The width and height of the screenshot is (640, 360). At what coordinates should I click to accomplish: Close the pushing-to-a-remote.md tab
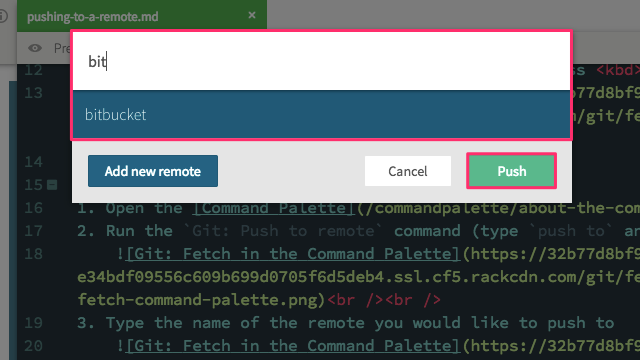pyautogui.click(x=252, y=16)
